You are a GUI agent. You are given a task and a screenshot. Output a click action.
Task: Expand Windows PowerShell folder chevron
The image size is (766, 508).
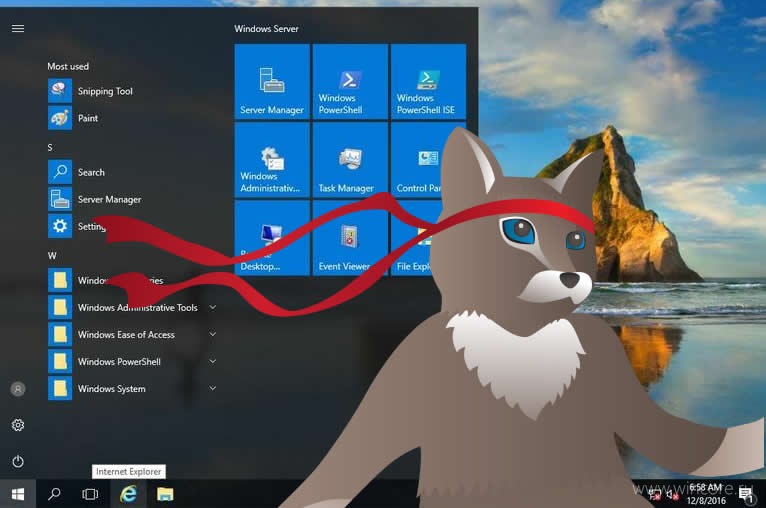click(213, 361)
